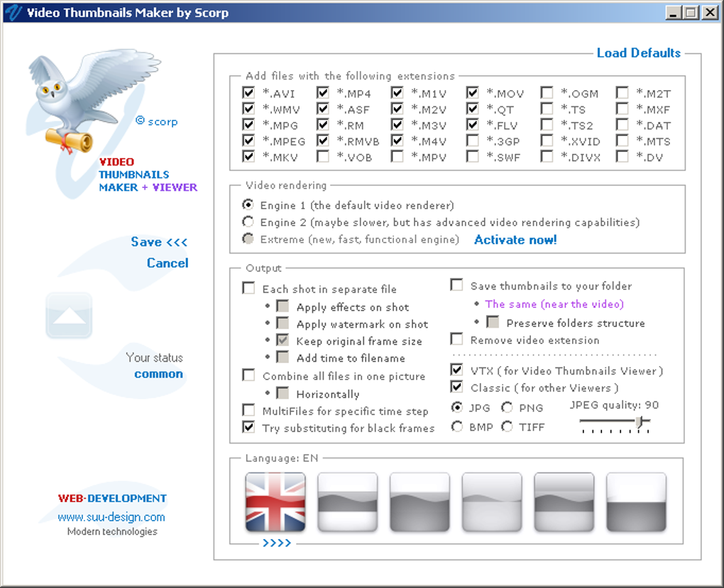
Task: Click the upward arrow button on left panel
Action: (69, 315)
